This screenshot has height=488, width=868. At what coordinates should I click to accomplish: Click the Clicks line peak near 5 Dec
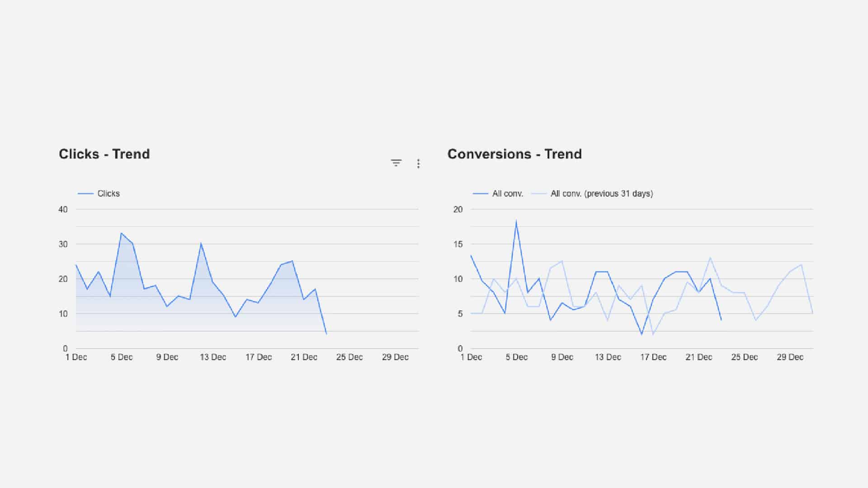point(121,233)
